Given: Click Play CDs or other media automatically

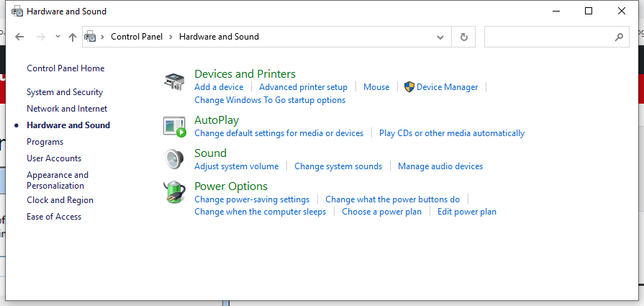Looking at the screenshot, I should [452, 133].
